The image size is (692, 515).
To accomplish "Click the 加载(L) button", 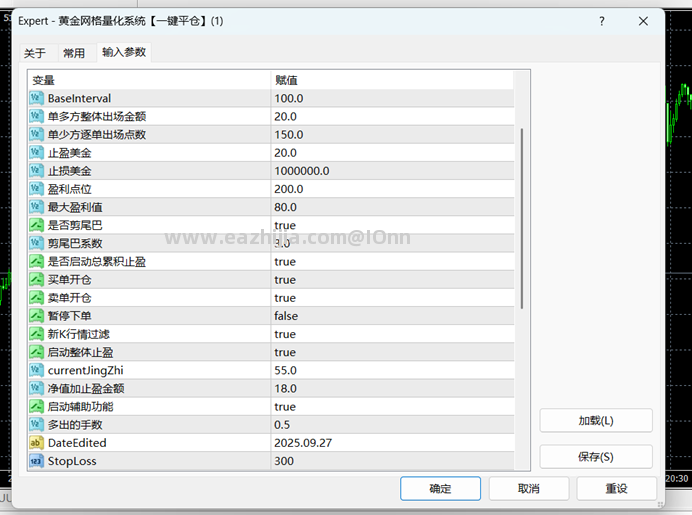I will [596, 421].
